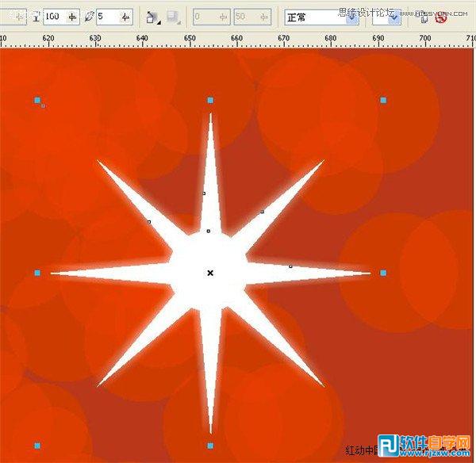Click the red clear shadow icon
This screenshot has height=463, width=476.
pyautogui.click(x=441, y=18)
